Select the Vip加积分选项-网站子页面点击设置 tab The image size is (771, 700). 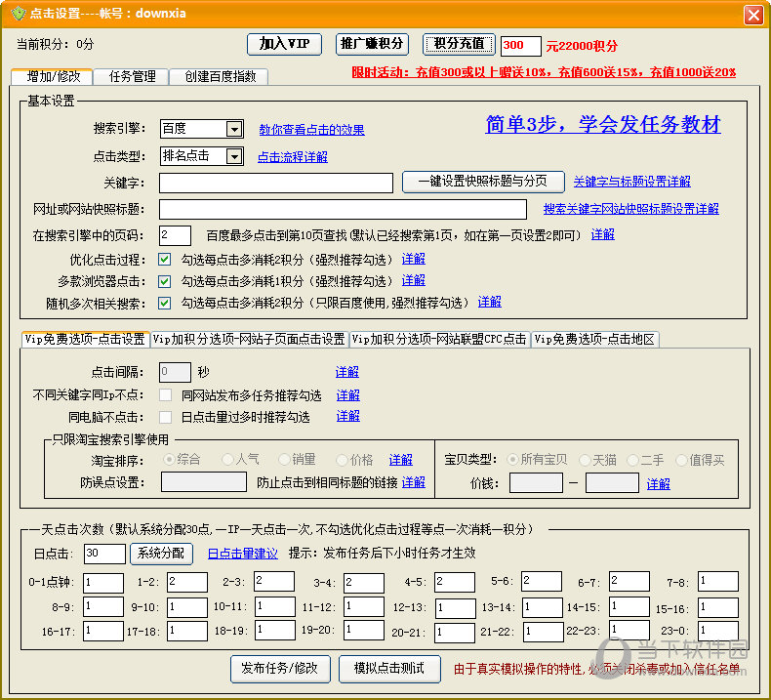249,340
